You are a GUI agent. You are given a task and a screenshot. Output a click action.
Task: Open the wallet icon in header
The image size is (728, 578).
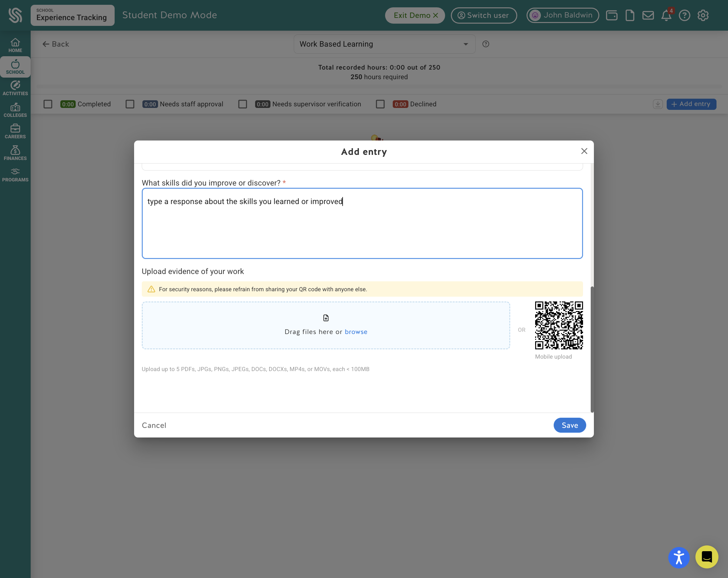coord(611,15)
